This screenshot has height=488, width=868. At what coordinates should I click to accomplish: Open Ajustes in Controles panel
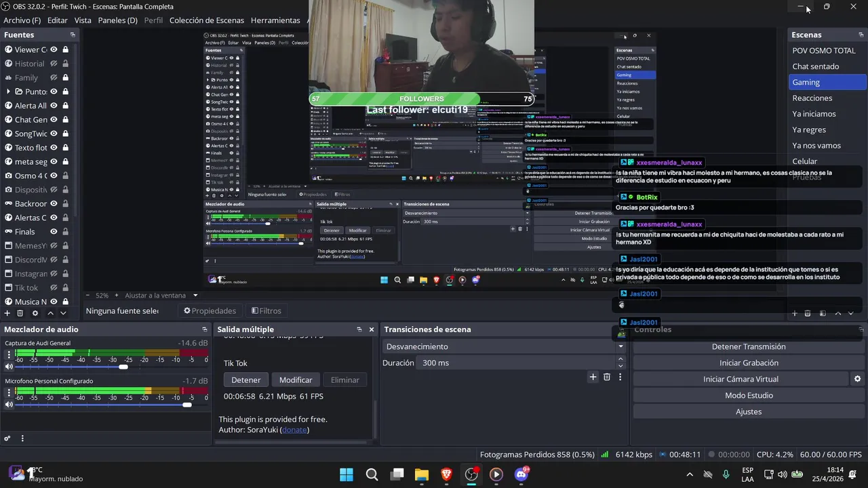tap(749, 411)
